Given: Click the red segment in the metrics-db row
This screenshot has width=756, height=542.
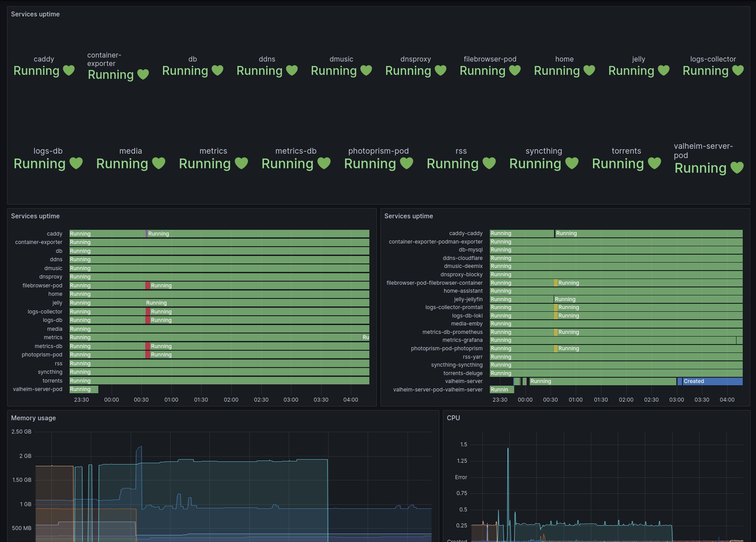Looking at the screenshot, I should coord(147,346).
